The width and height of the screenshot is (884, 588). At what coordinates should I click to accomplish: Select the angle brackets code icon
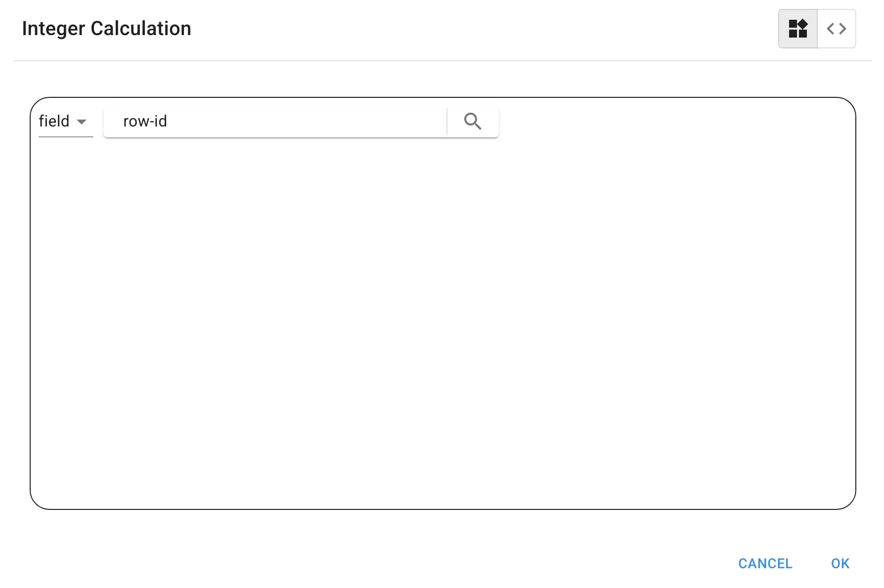coord(836,29)
